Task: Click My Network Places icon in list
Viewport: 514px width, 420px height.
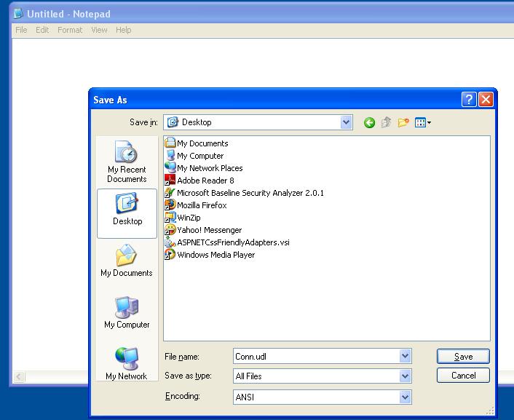Action: 170,167
